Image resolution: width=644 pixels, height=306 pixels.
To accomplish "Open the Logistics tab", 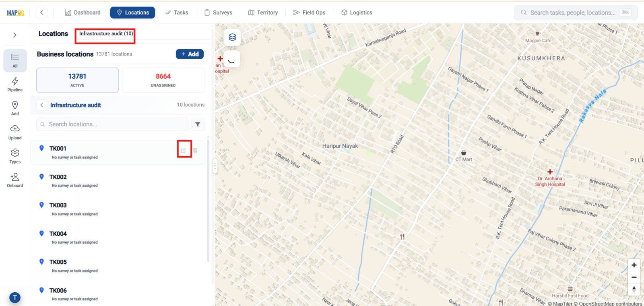I will coord(357,12).
